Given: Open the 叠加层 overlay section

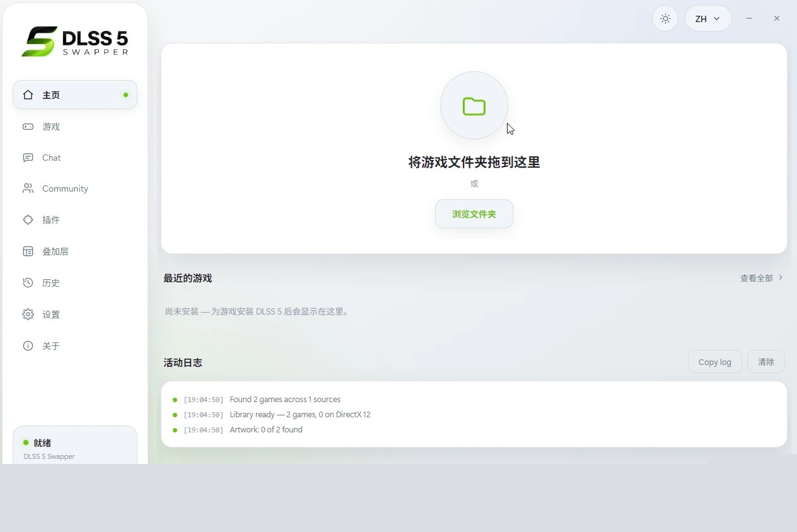Looking at the screenshot, I should (x=75, y=252).
